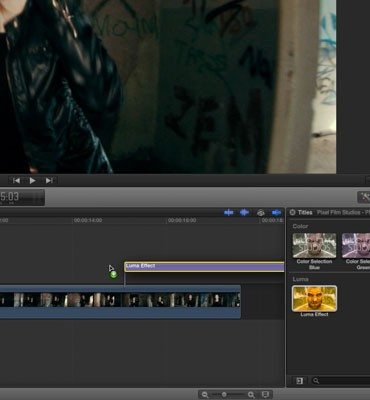The image size is (370, 400).
Task: Zoom in the timeline with plus magnifier
Action: point(251,395)
